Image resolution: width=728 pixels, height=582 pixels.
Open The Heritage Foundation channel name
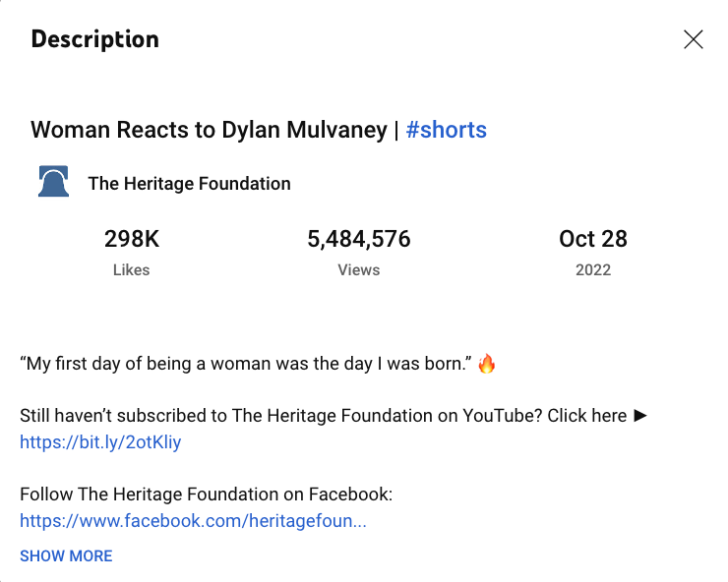189,184
